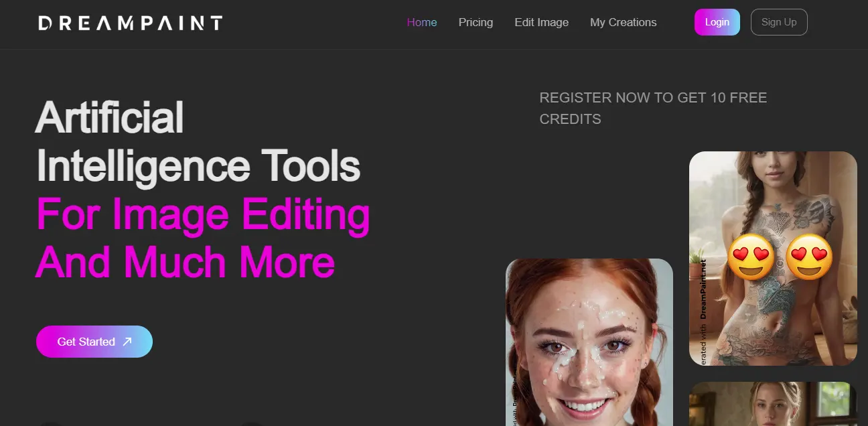Click the 'Register now' free credits text
The width and height of the screenshot is (868, 426).
[653, 108]
